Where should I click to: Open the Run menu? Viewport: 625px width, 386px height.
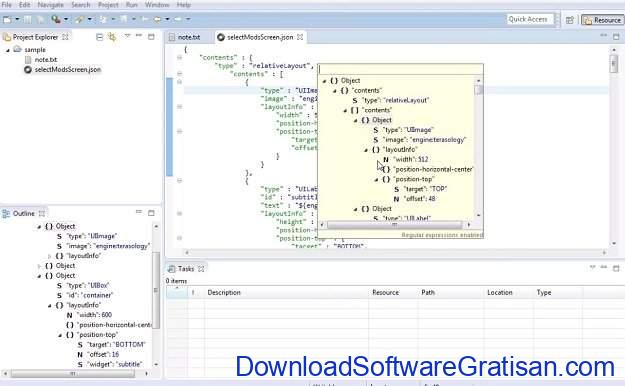pyautogui.click(x=132, y=5)
